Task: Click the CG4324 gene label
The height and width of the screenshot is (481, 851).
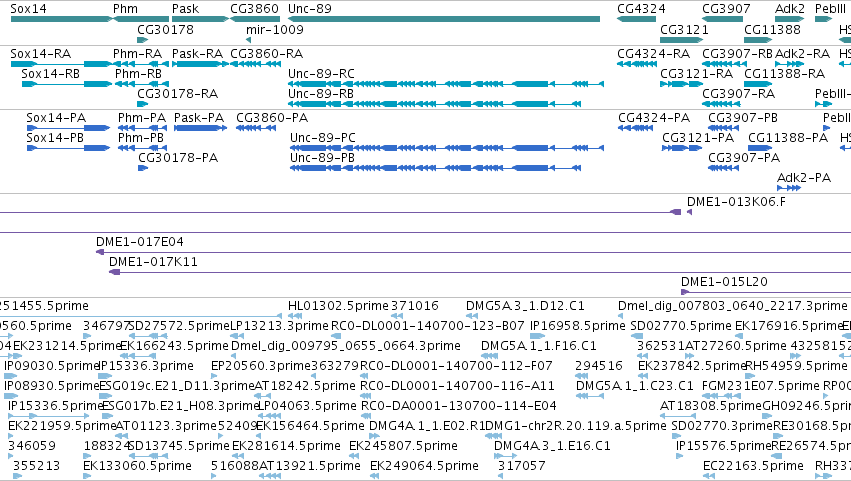Action: click(x=642, y=9)
